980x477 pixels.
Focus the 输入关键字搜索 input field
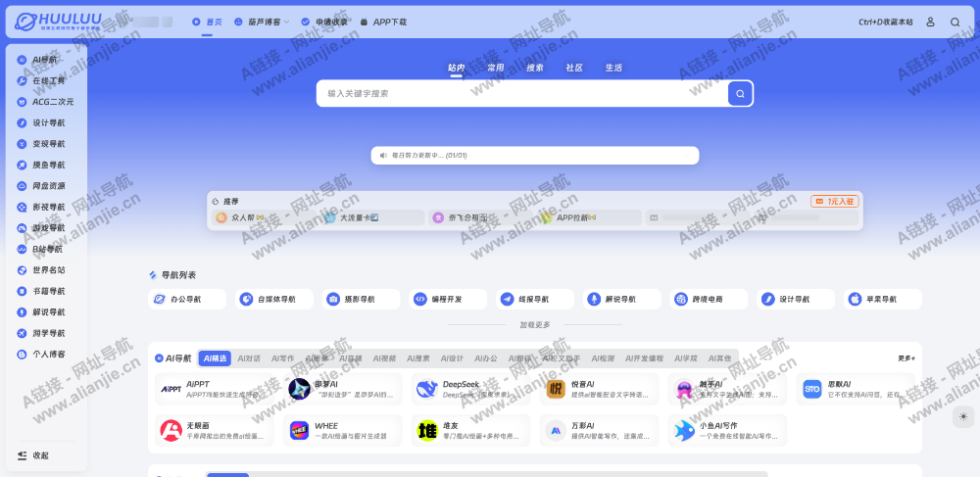point(522,94)
